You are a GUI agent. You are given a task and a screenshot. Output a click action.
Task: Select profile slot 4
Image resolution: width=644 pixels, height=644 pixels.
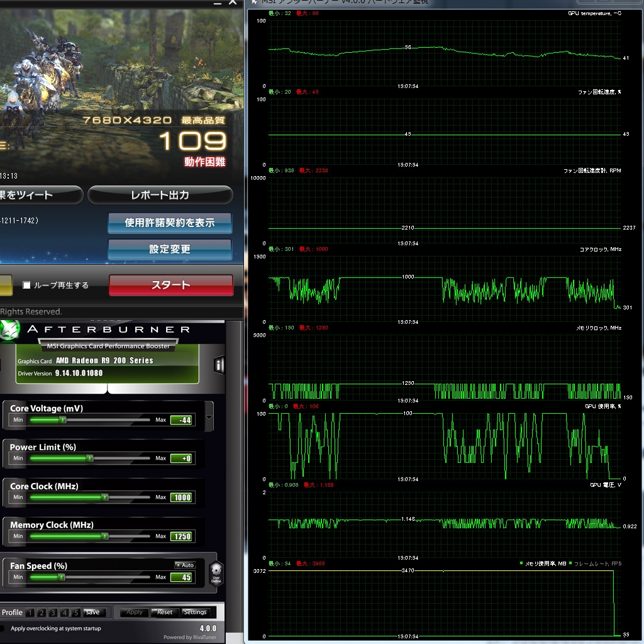[x=64, y=613]
